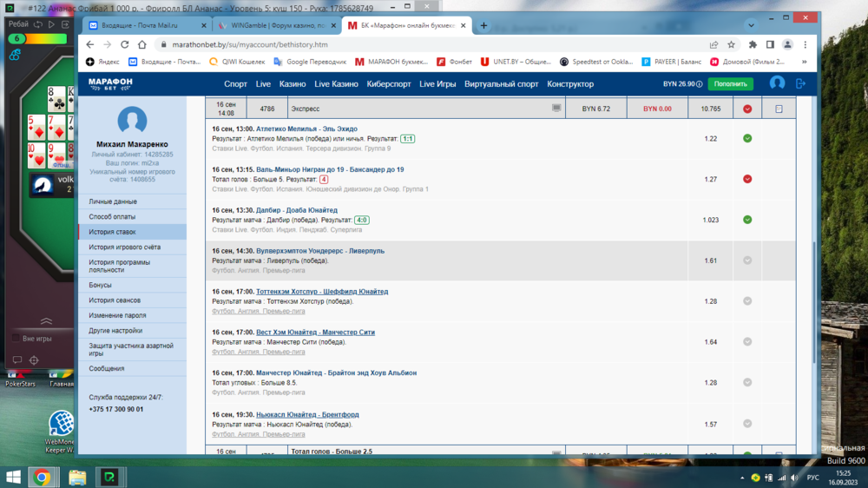Click the balance info icon next to BYN 26.90

pos(700,84)
